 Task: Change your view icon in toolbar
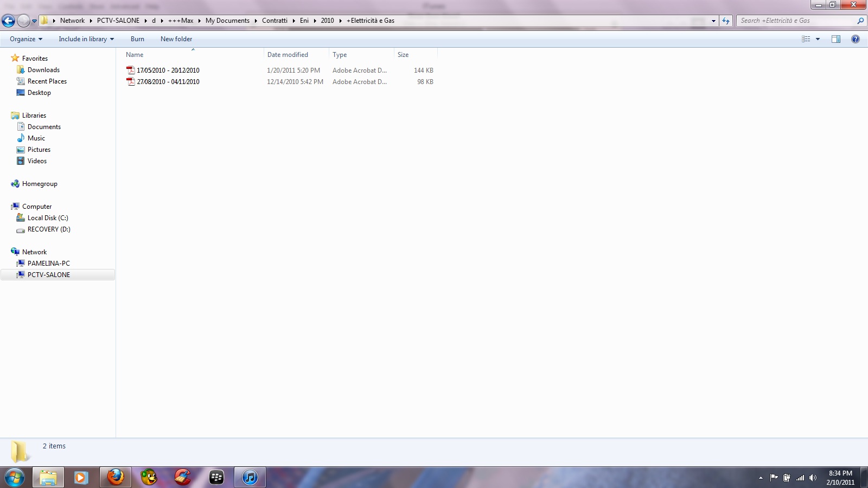806,39
